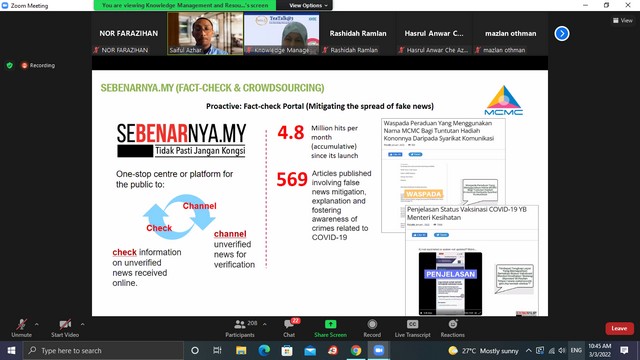640x360 pixels.
Task: Launch Microsoft Edge from taskbar
Action: tap(264, 351)
